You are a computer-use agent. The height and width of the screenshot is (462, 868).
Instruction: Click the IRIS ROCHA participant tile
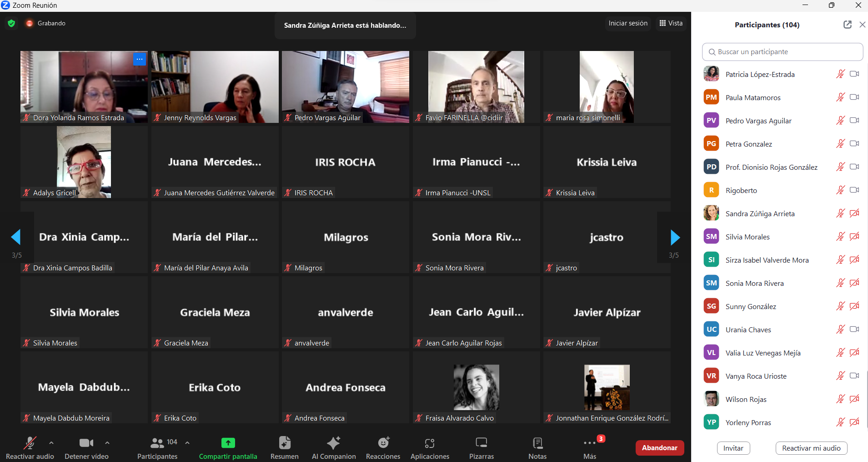coord(345,162)
